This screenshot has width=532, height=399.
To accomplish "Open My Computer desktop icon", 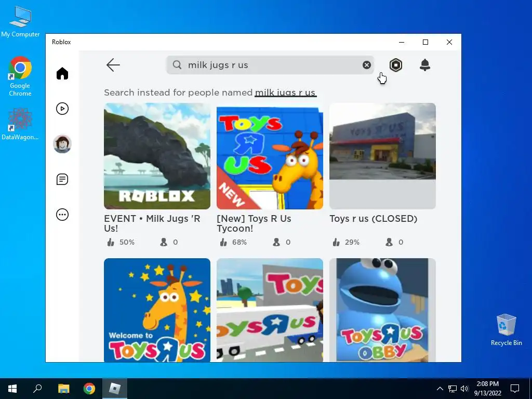I will (x=20, y=22).
